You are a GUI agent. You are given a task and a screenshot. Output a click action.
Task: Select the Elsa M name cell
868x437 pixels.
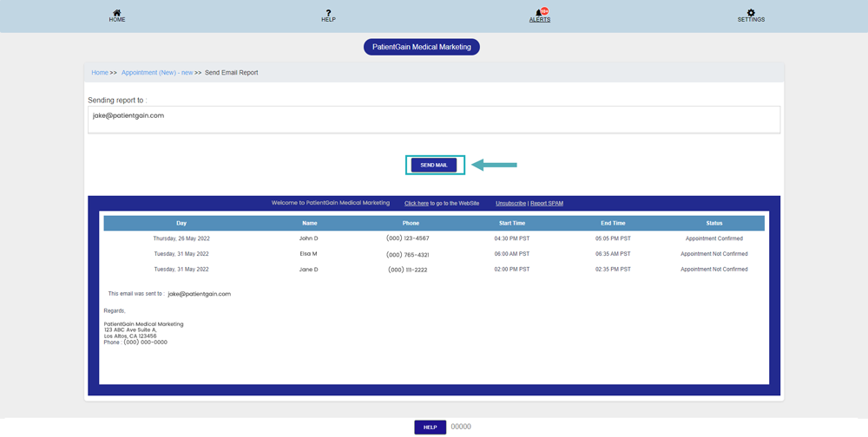tap(308, 254)
